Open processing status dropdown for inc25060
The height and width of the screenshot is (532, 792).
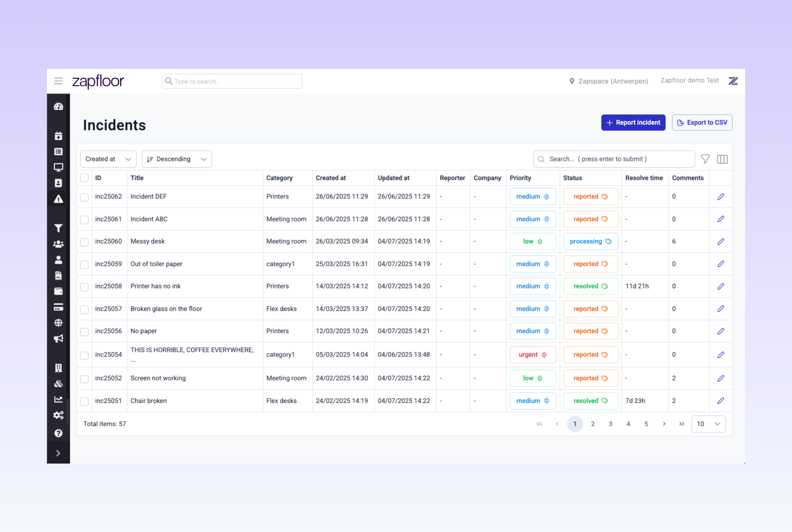point(590,241)
